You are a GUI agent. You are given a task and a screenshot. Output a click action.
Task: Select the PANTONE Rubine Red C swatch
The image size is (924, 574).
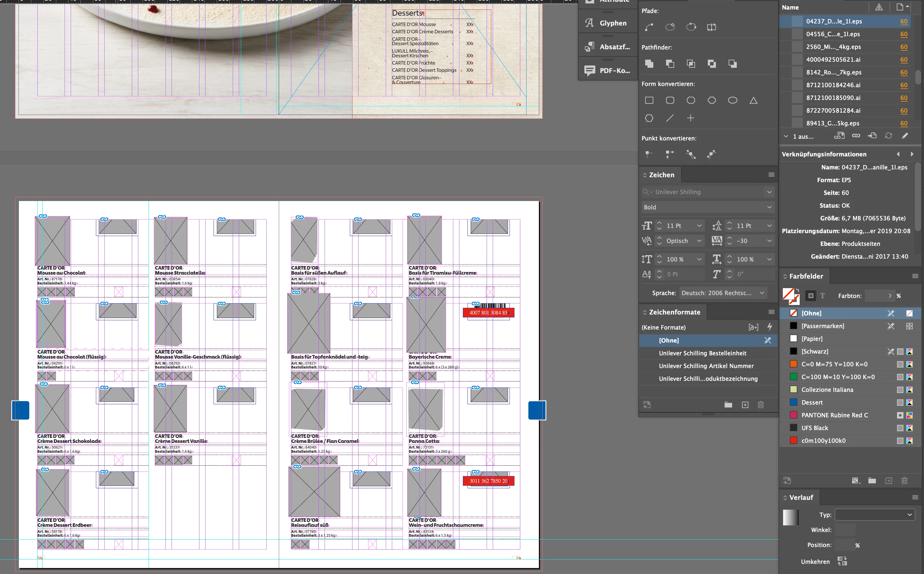(834, 415)
